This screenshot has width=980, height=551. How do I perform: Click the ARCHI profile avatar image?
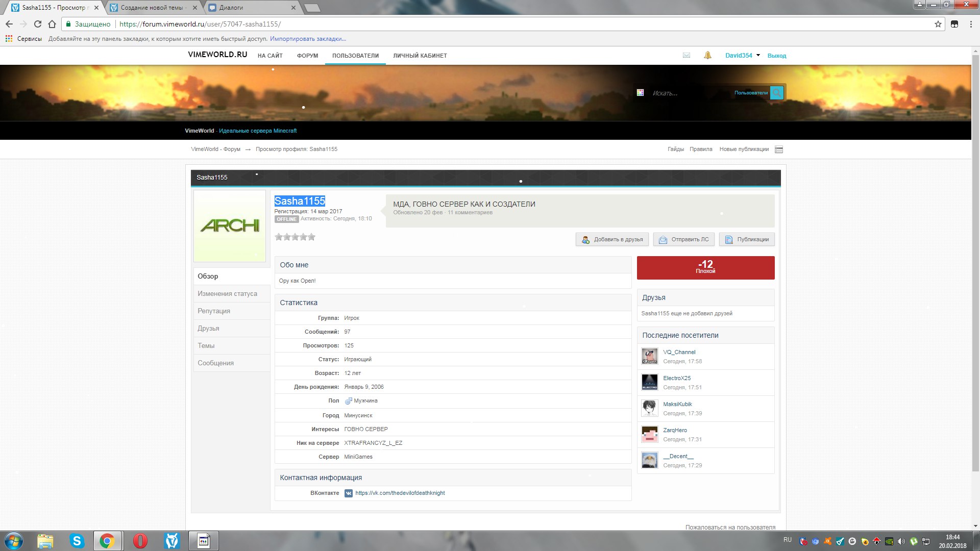[230, 226]
